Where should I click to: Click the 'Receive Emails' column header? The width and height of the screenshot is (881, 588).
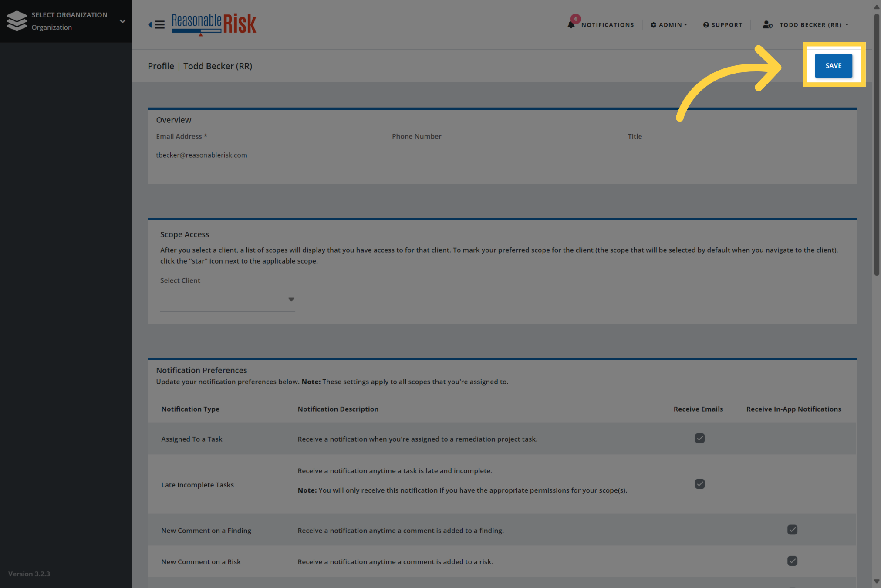698,409
